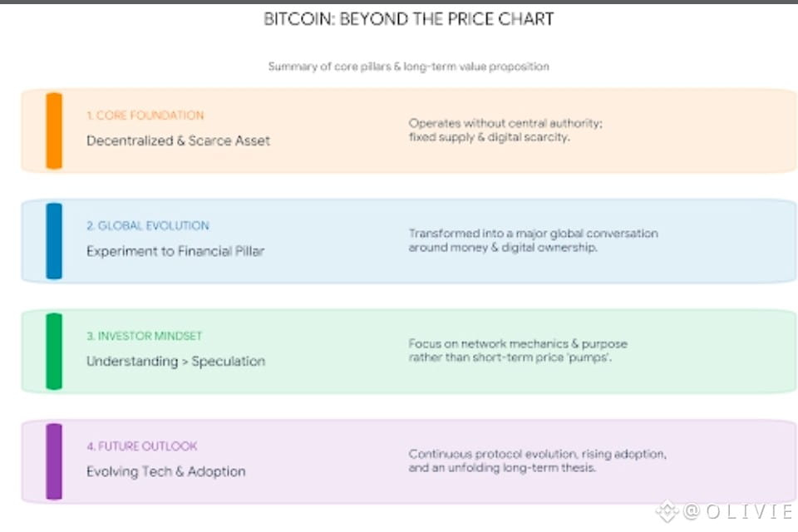
Task: Click the purple bar beside Future Outlook
Action: [x=54, y=461]
